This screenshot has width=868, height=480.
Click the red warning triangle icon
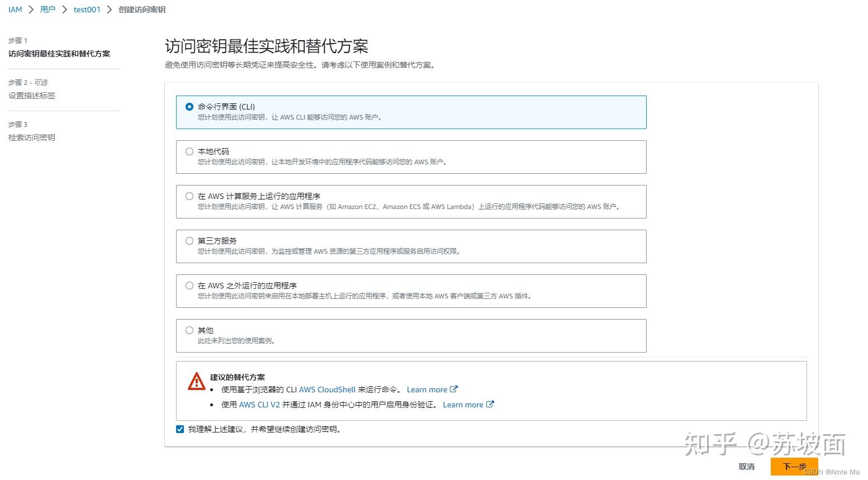coord(196,382)
